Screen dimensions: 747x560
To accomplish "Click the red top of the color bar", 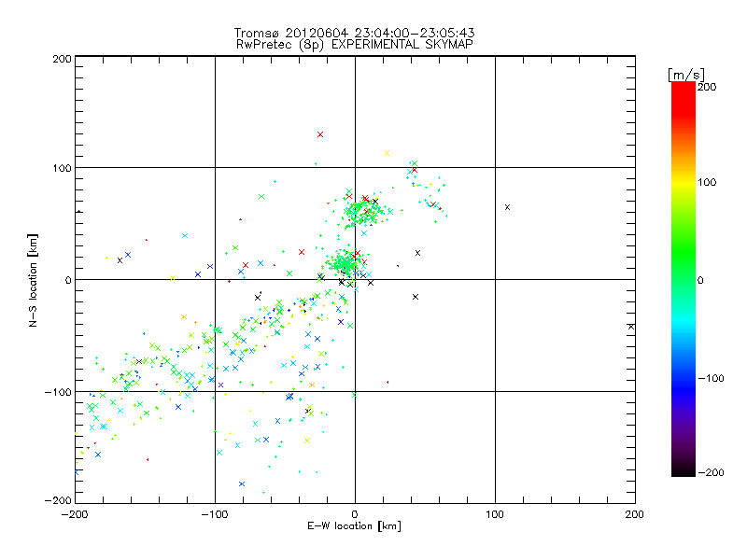I will 683,89.
